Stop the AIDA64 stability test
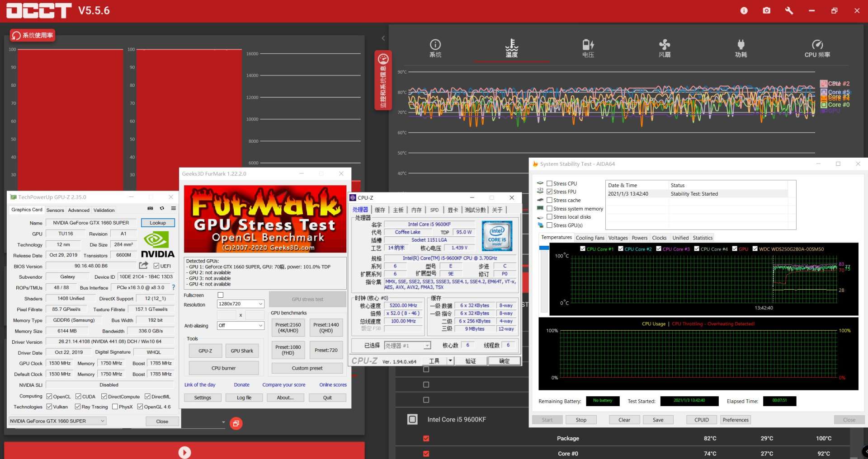Viewport: 868px width, 459px height. tap(581, 420)
